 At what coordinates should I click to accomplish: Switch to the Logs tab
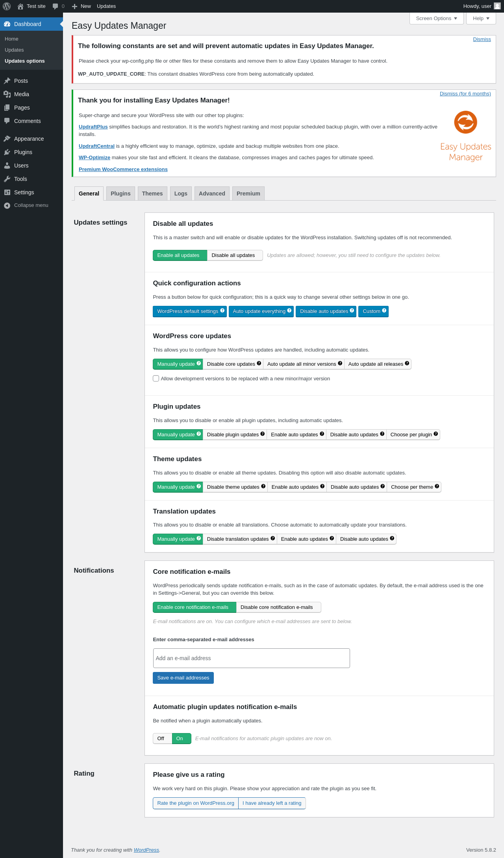pos(181,194)
